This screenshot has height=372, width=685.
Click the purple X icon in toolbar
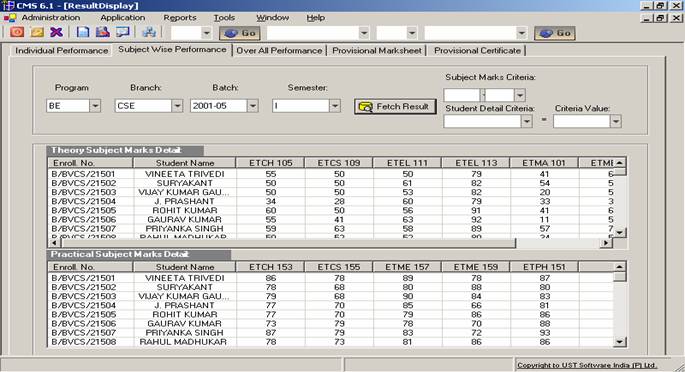click(x=57, y=32)
